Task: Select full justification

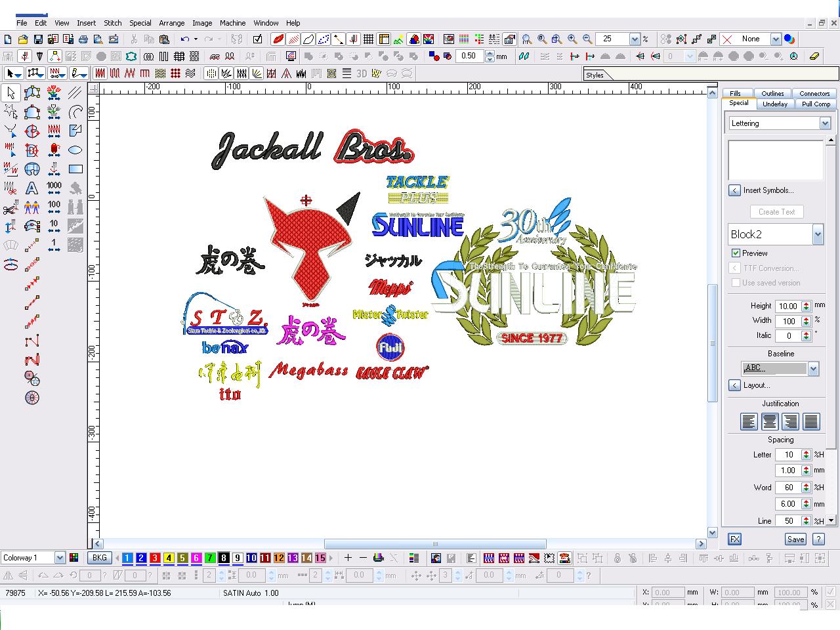Action: [x=812, y=422]
